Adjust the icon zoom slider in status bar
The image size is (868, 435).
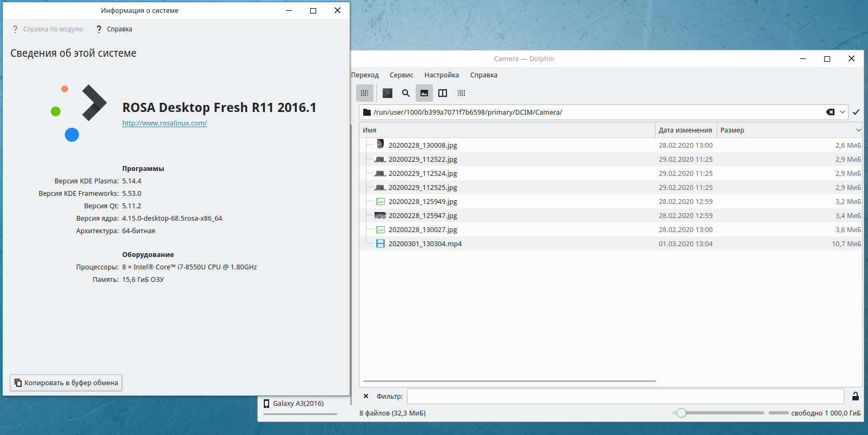pyautogui.click(x=682, y=413)
